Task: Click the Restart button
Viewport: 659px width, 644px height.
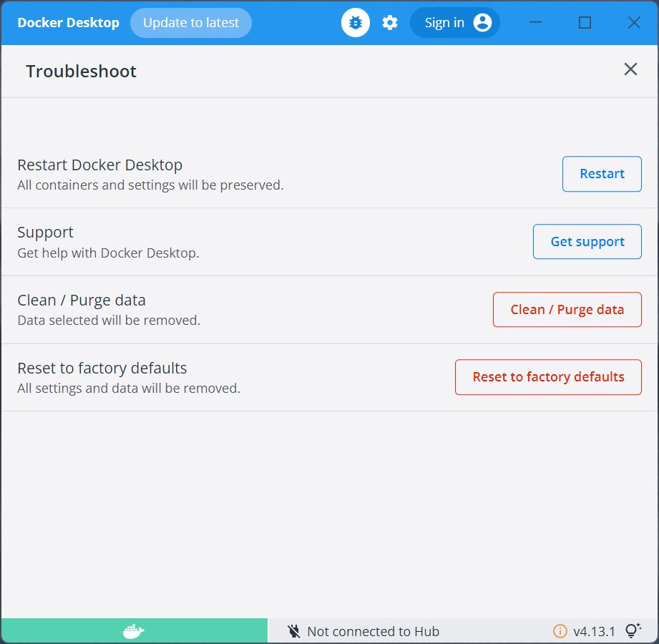Action: point(602,174)
